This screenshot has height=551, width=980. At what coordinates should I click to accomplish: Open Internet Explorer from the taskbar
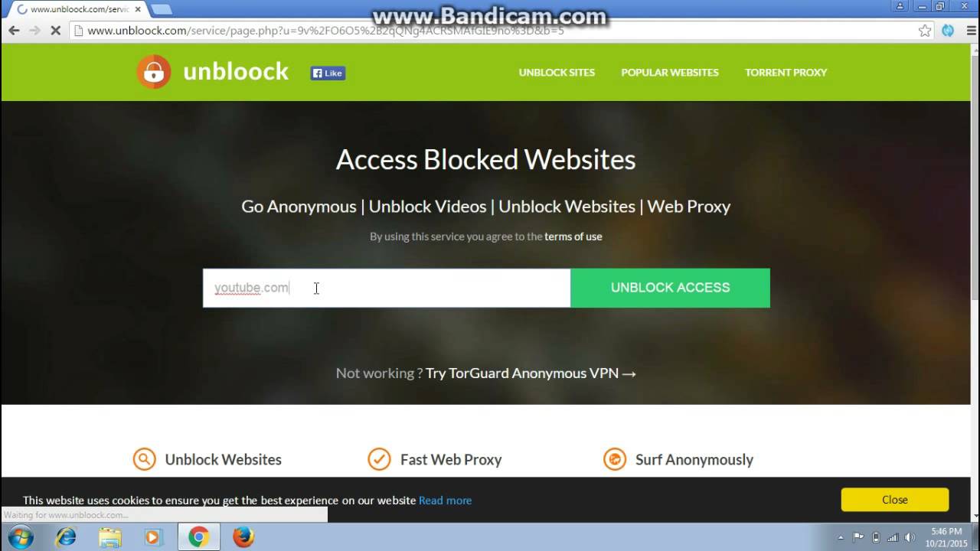pyautogui.click(x=66, y=537)
